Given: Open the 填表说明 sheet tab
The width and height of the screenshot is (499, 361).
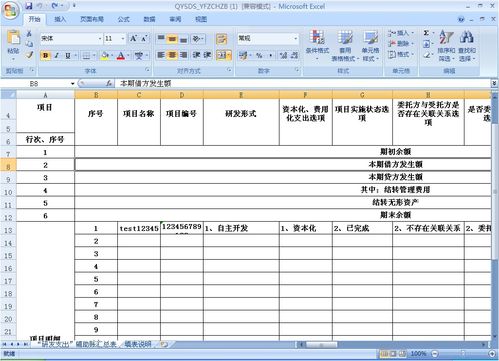Looking at the screenshot, I should (138, 344).
